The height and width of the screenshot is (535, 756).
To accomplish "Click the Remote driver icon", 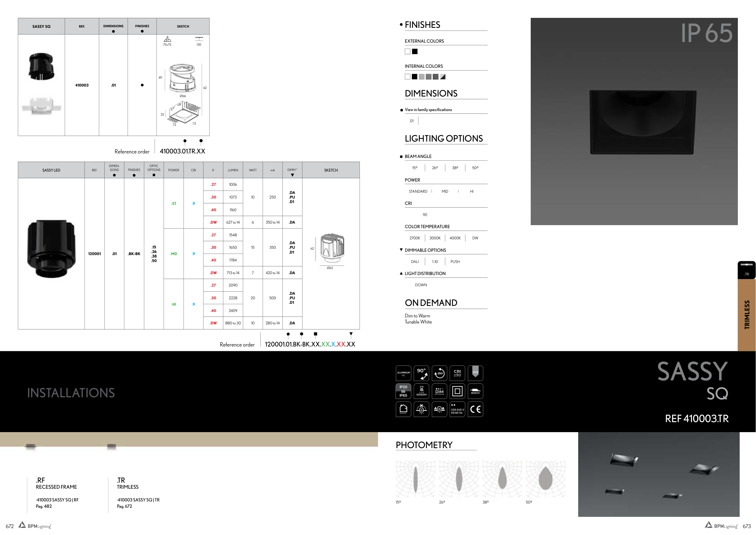I will (x=475, y=391).
